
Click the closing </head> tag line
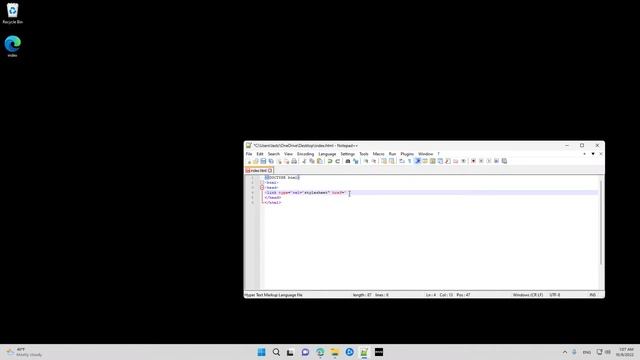[273, 198]
